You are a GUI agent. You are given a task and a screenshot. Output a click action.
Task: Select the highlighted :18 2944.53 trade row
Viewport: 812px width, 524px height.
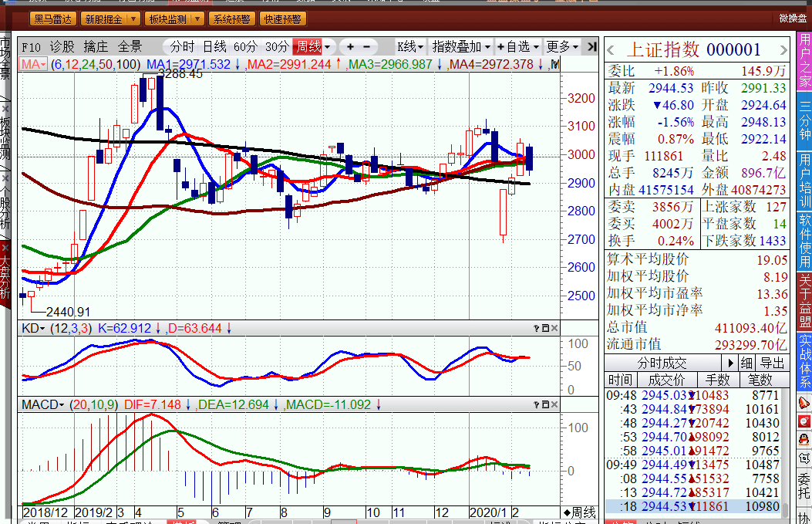point(693,506)
